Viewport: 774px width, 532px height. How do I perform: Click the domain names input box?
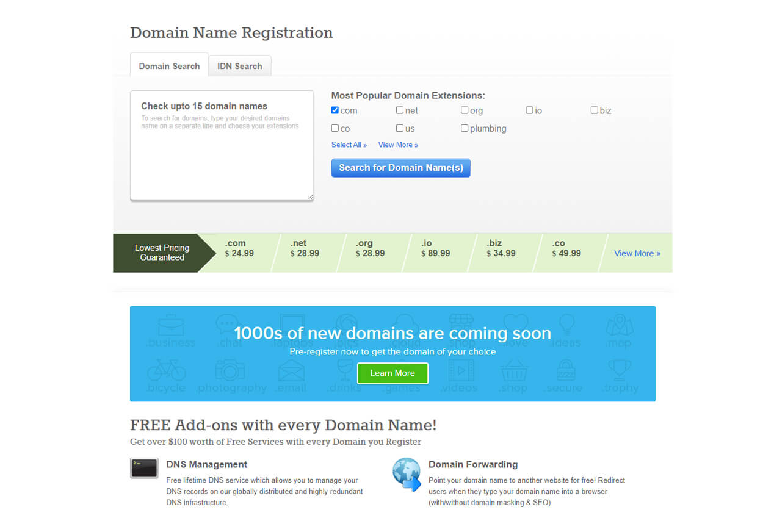pyautogui.click(x=222, y=145)
